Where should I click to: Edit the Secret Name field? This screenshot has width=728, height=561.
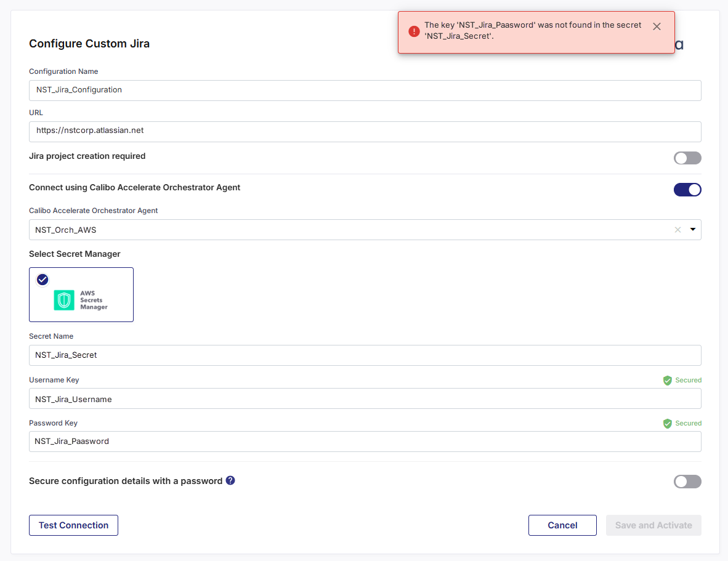click(x=365, y=355)
